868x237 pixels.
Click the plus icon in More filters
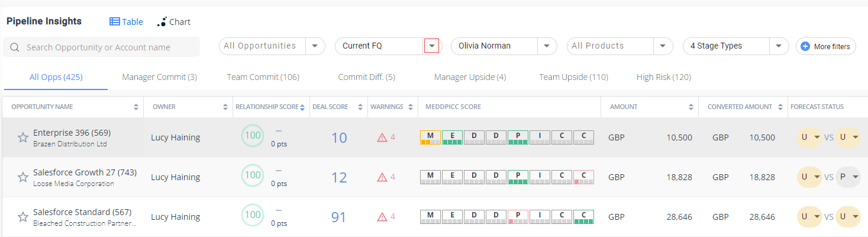[805, 46]
